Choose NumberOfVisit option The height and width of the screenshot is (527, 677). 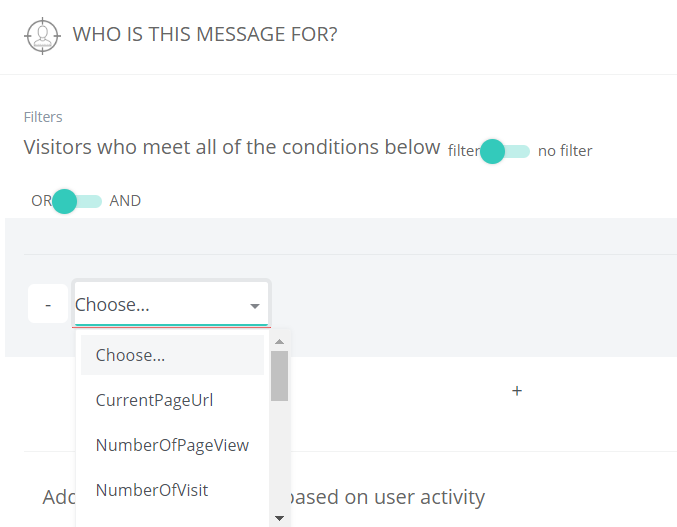pos(172,490)
